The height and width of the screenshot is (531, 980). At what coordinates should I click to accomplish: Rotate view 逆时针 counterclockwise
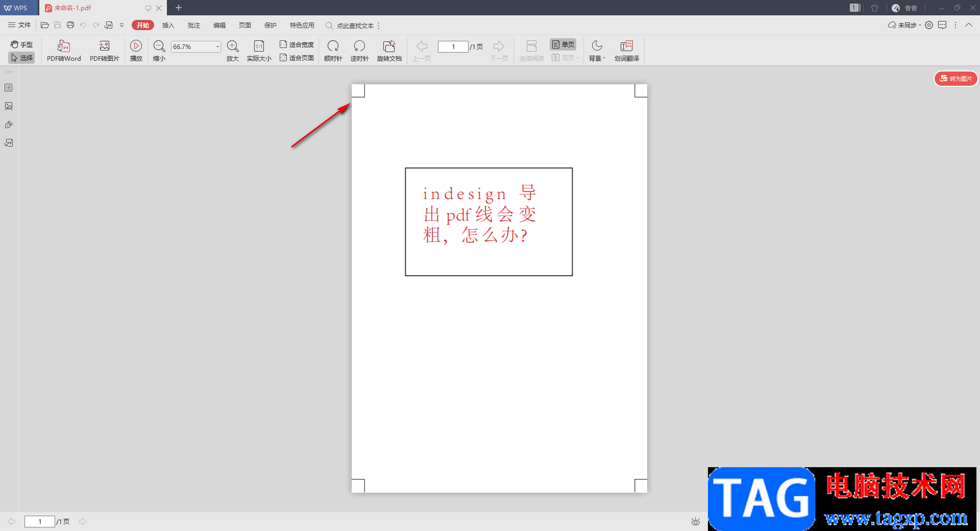click(360, 51)
